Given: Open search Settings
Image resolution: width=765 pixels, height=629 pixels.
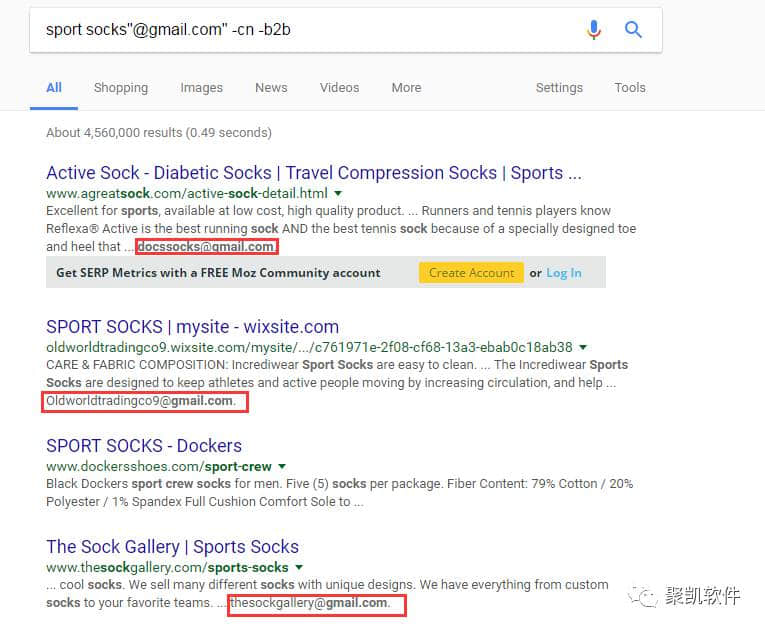Looking at the screenshot, I should [559, 88].
